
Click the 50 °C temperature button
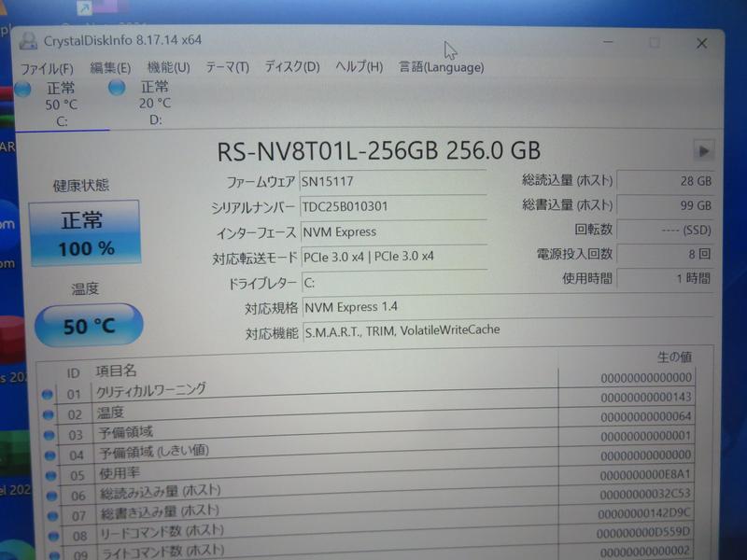(89, 326)
